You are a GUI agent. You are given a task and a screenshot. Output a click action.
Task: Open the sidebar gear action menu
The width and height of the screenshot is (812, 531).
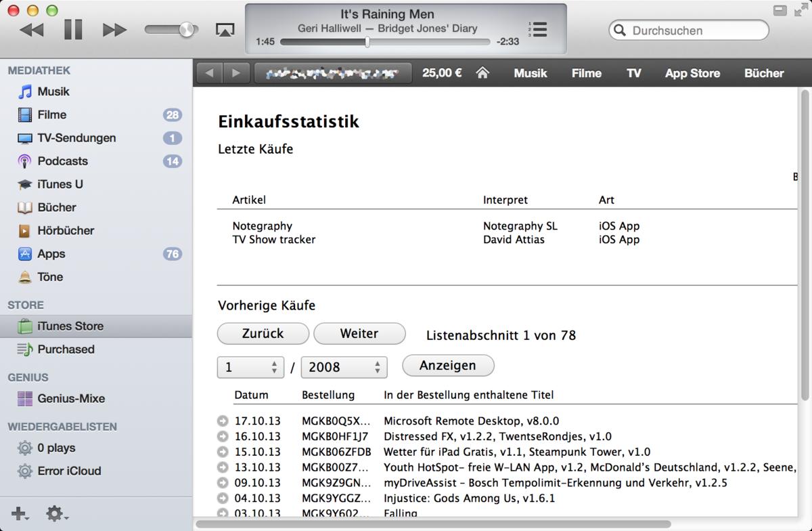(x=57, y=513)
